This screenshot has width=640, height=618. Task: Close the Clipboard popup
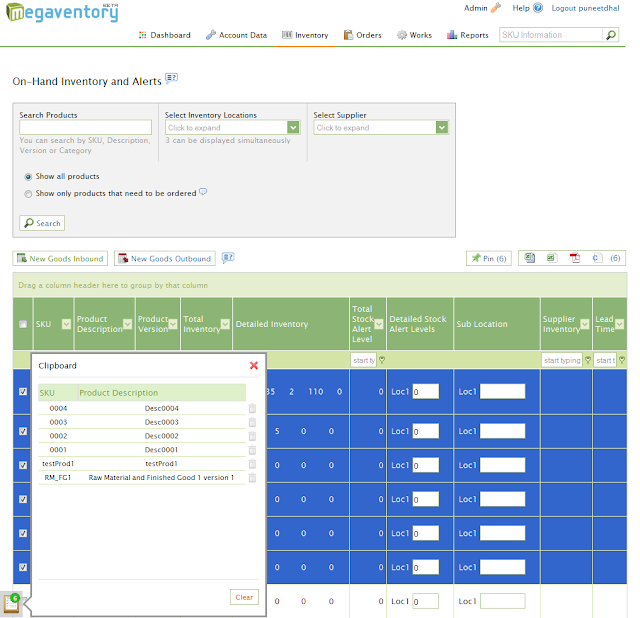click(253, 365)
